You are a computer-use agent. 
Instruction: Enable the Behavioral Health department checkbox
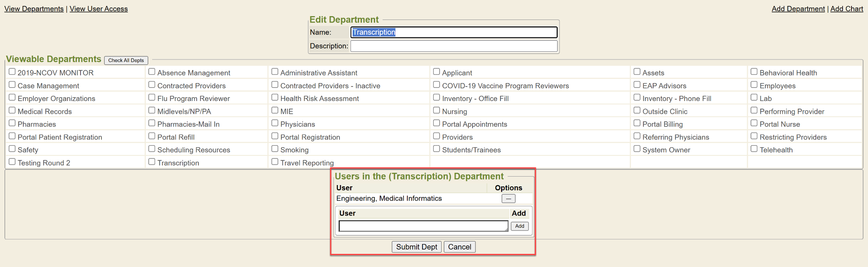(754, 72)
